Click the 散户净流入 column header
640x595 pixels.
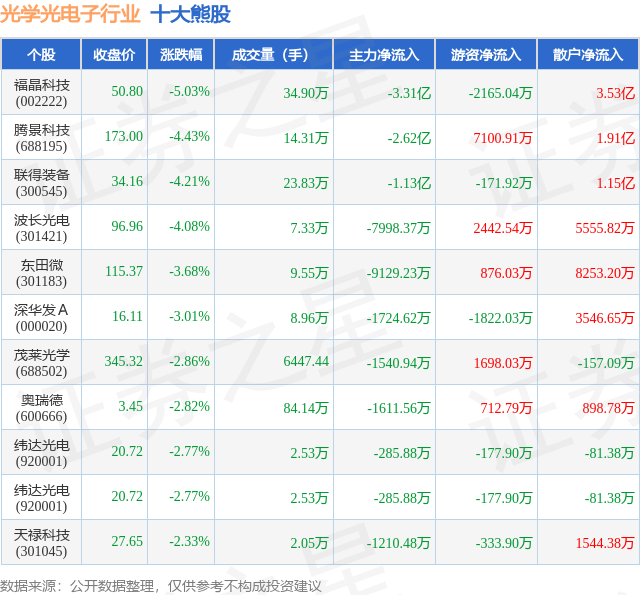coord(588,54)
